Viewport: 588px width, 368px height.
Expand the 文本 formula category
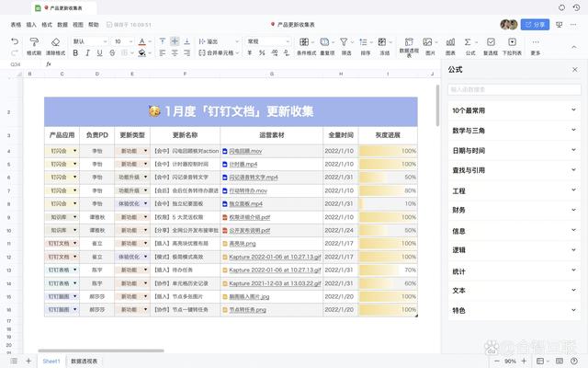point(514,291)
